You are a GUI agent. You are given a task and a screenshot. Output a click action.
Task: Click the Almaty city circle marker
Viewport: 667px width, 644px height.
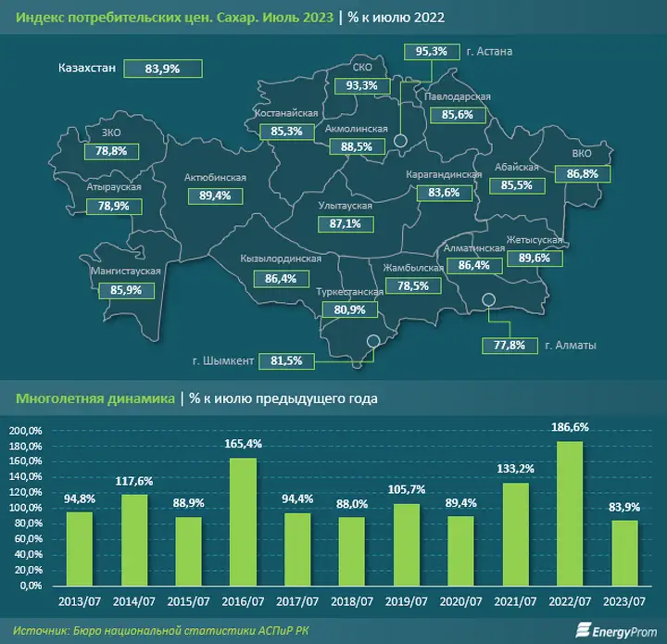489,300
